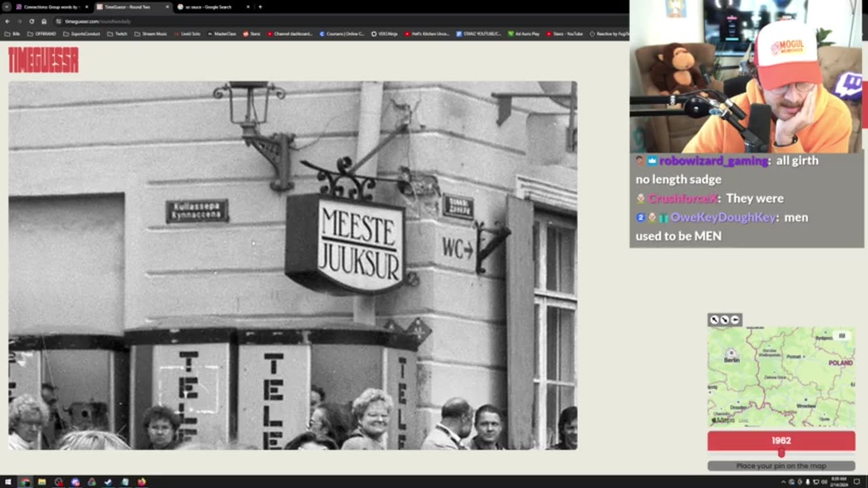The image size is (868, 488).
Task: Open File Explorer from the taskbar
Action: point(41,482)
